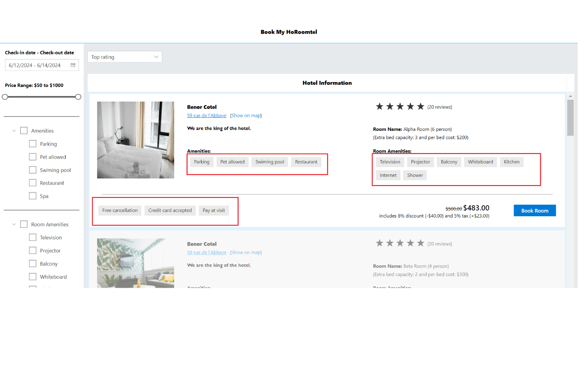Click the fifth rating star of Alpha Room

pyautogui.click(x=420, y=107)
